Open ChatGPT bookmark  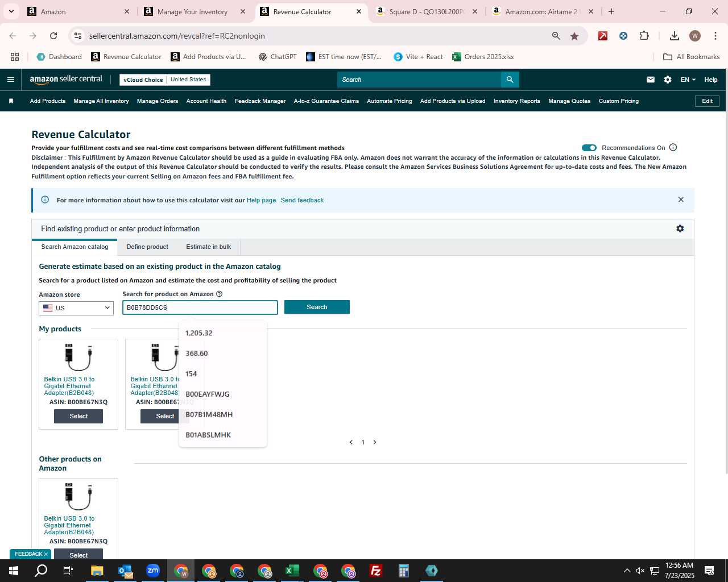coord(278,57)
